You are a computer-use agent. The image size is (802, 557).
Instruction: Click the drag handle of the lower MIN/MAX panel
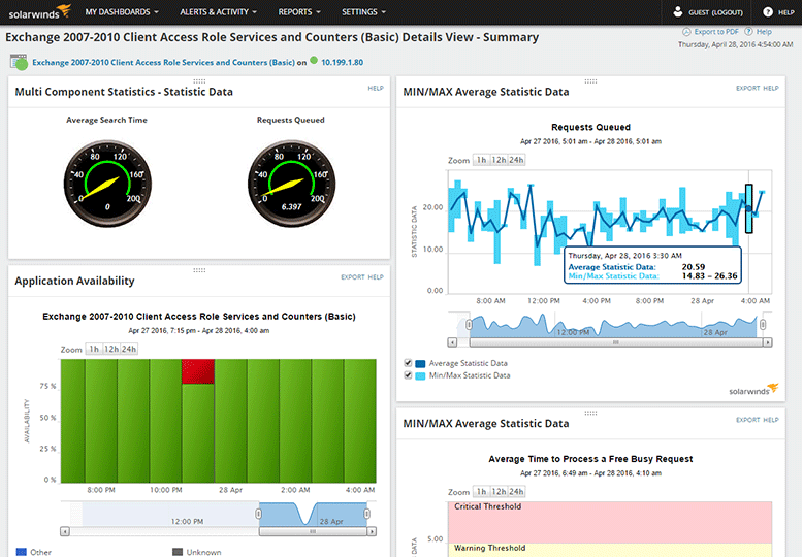point(591,413)
